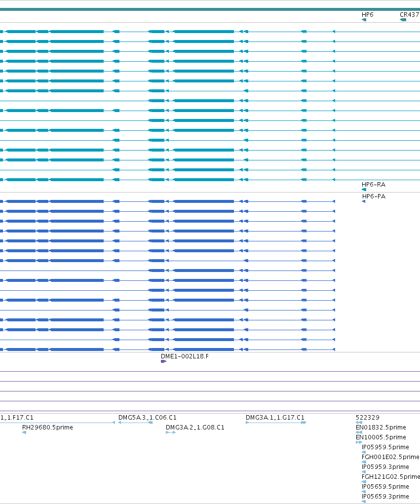The width and height of the screenshot is (420, 504).
Task: Click the DMG5A3_1.C06.C1 label
Action: 148,418
